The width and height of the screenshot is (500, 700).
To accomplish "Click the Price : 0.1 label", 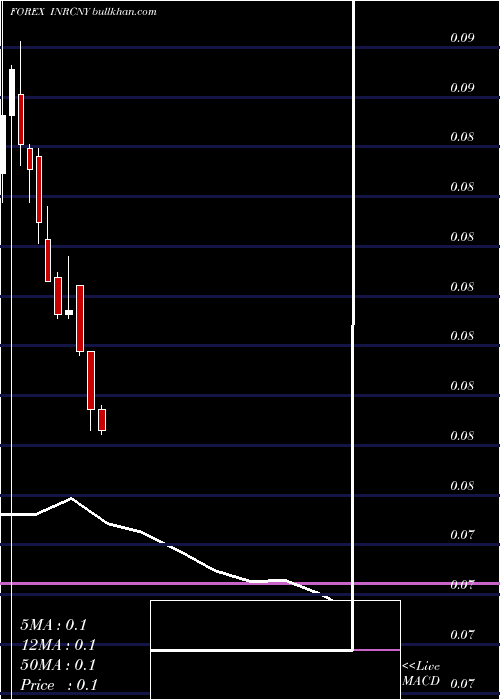I will point(58,685).
